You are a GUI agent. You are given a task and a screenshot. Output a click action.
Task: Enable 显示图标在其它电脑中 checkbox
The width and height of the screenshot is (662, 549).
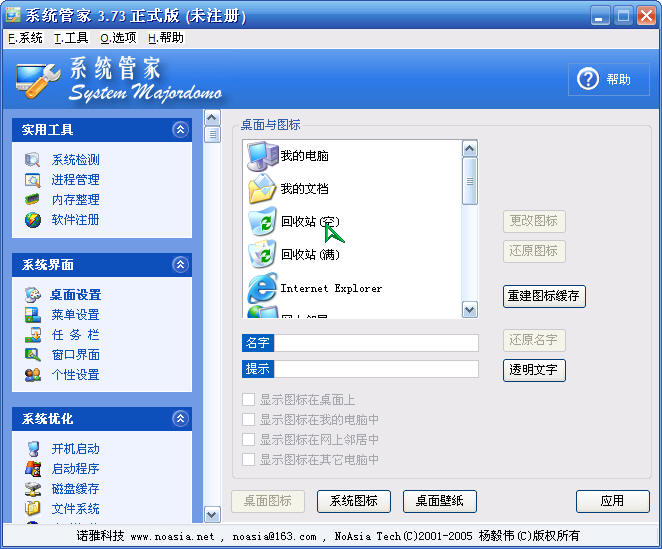[x=248, y=459]
